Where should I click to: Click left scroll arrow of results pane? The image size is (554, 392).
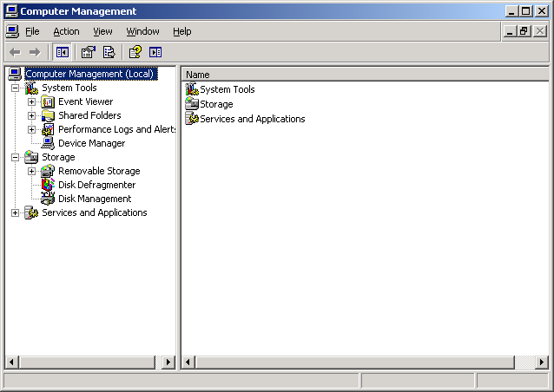(x=188, y=362)
